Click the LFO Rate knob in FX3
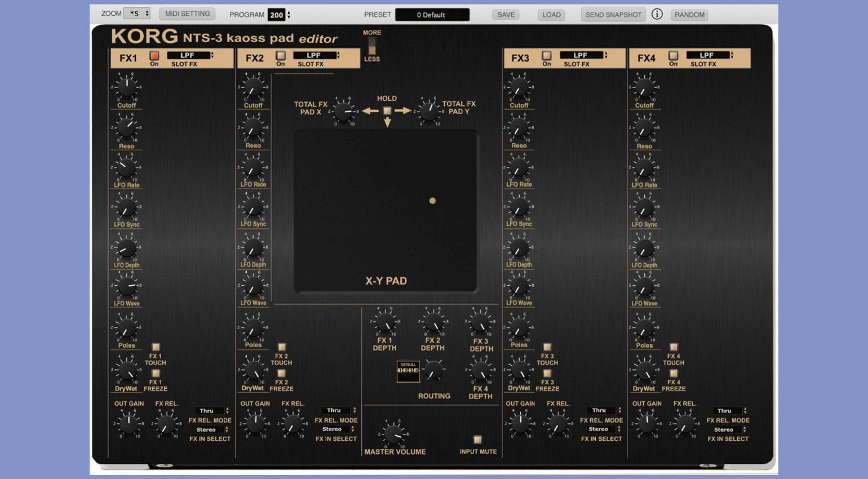This screenshot has height=479, width=868. (519, 168)
